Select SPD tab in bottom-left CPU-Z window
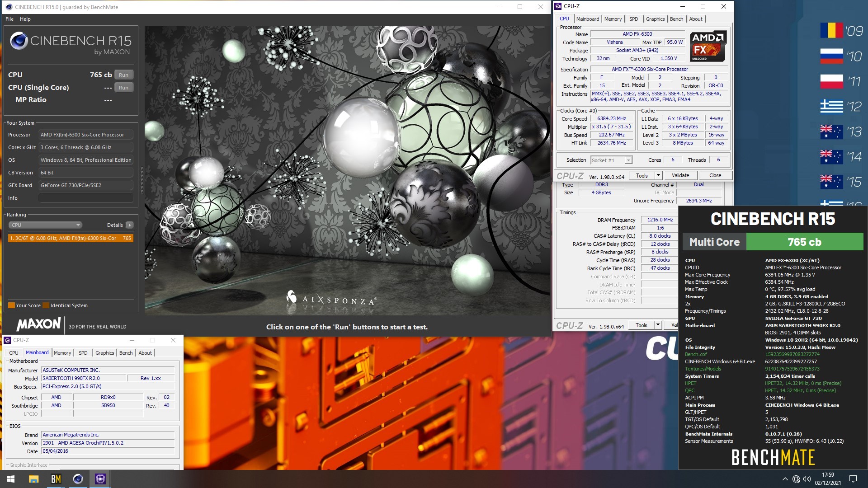 point(83,353)
